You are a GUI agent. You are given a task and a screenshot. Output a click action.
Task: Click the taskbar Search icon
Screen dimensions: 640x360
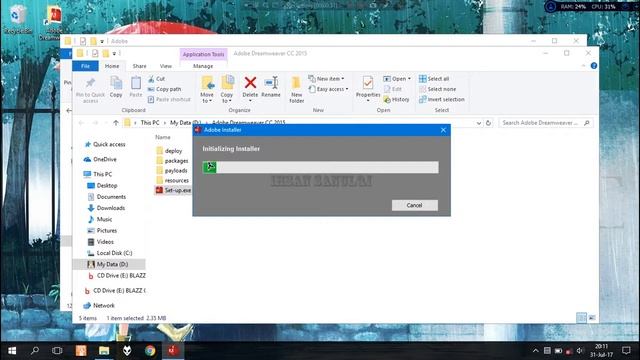click(35, 351)
